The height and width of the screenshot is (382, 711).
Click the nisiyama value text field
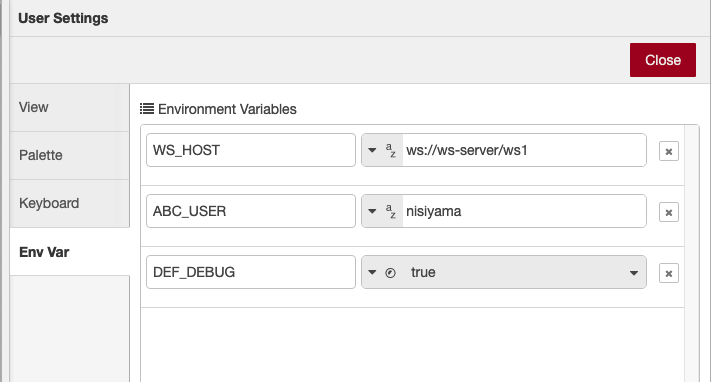point(524,211)
